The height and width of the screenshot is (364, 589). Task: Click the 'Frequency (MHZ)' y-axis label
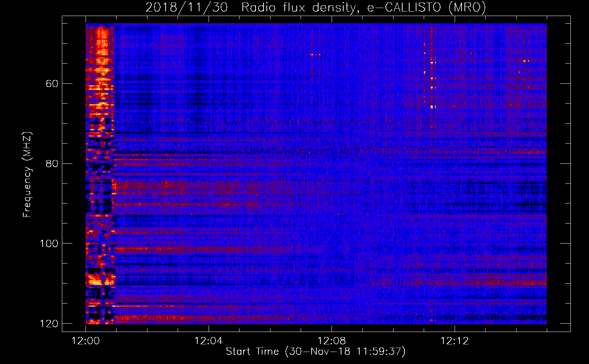27,175
